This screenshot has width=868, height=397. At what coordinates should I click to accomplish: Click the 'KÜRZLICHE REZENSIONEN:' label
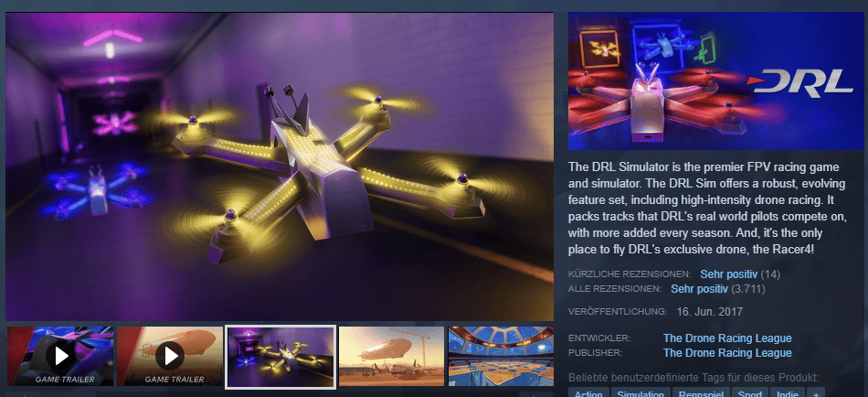[630, 274]
